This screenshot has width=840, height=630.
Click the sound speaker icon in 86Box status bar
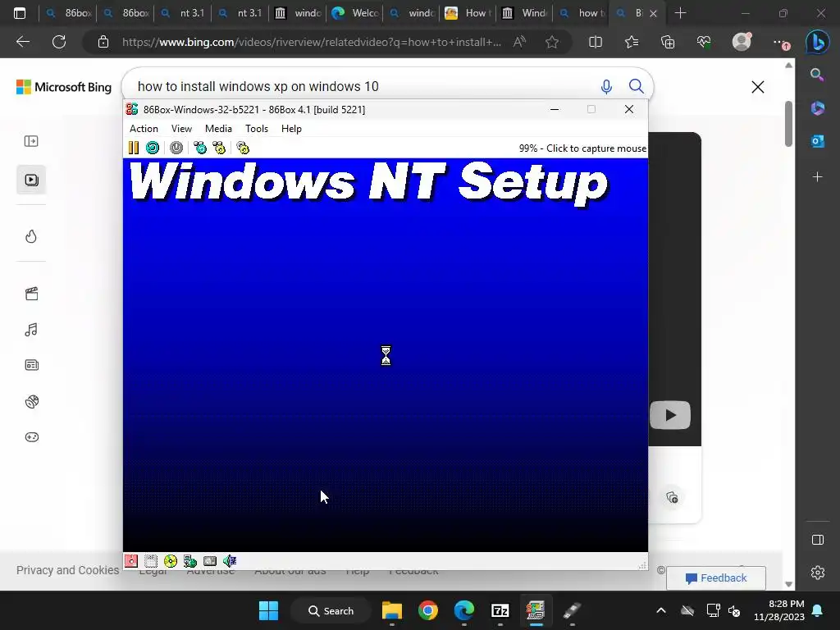(x=230, y=561)
